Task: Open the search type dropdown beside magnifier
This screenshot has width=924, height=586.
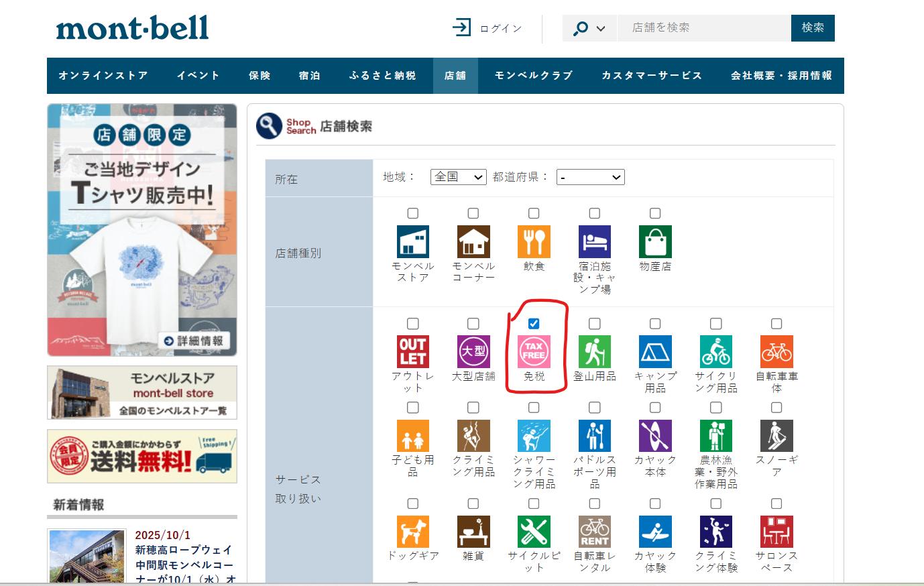Action: (x=589, y=28)
